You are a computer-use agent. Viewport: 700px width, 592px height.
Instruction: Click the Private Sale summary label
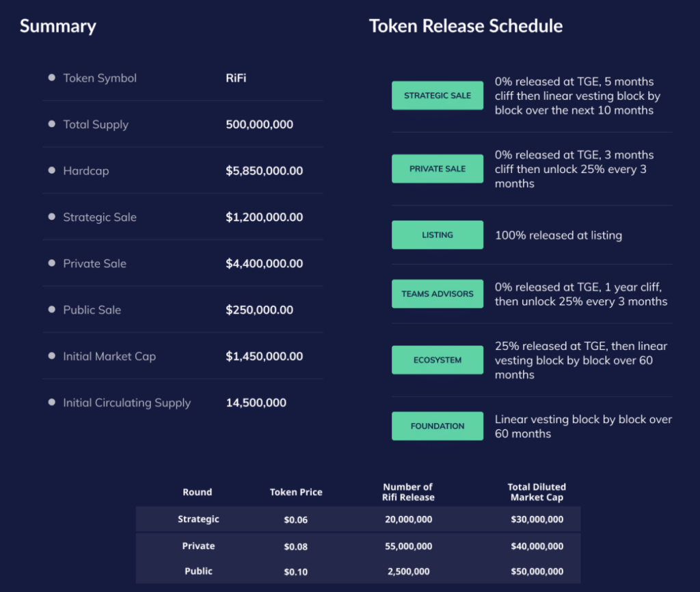pos(94,264)
